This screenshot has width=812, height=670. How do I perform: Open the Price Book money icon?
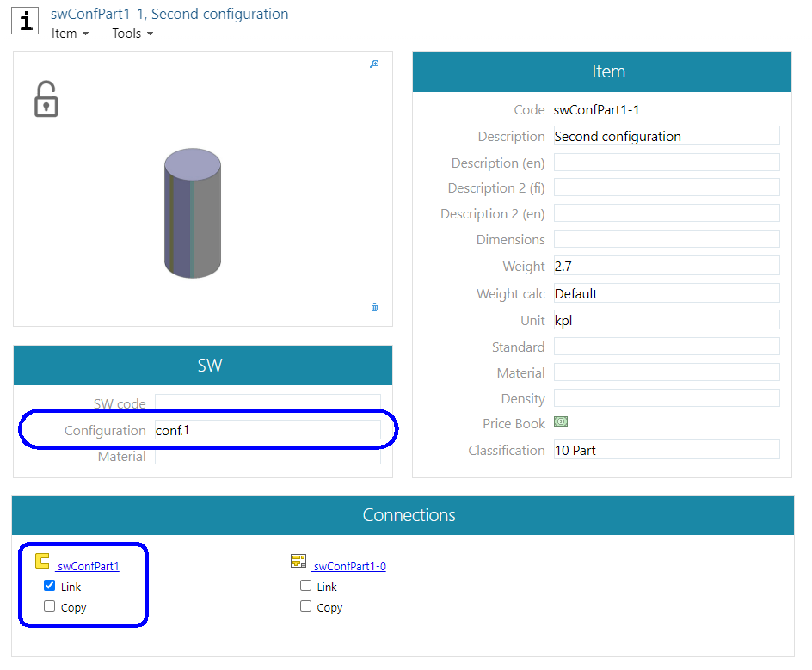point(561,422)
